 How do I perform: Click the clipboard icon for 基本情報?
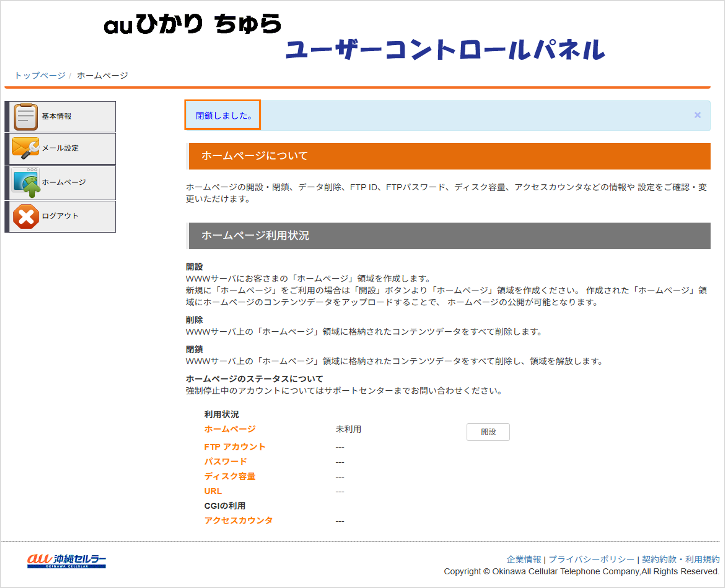point(26,117)
